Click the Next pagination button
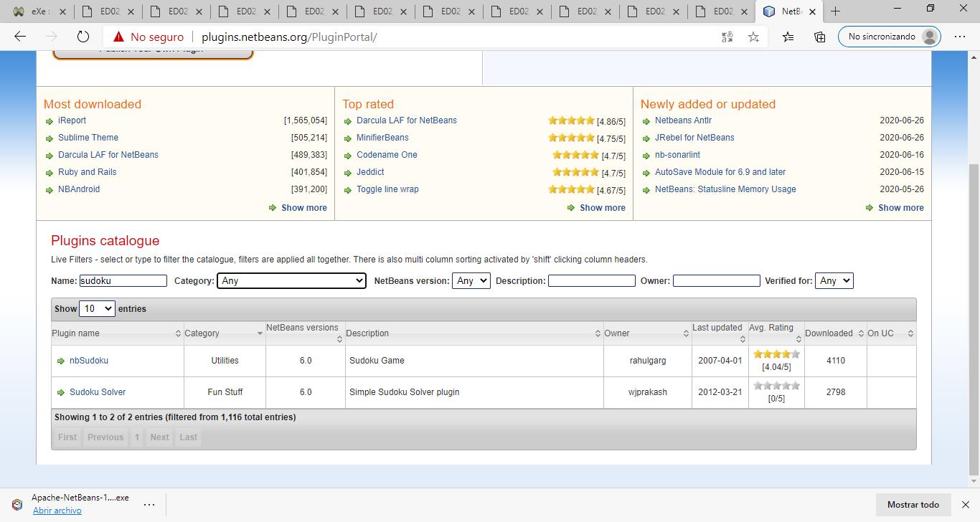 tap(159, 437)
